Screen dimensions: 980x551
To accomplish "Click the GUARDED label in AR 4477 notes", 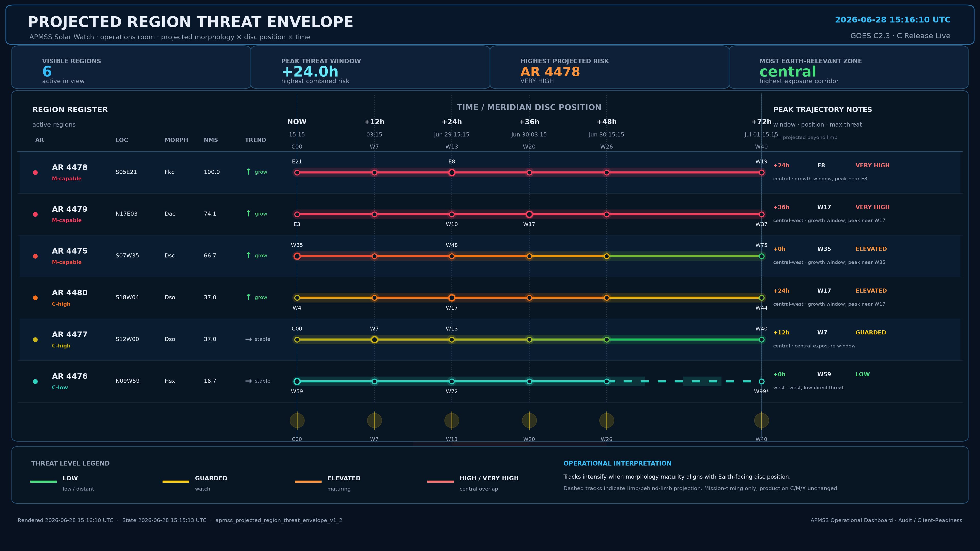I will (871, 332).
